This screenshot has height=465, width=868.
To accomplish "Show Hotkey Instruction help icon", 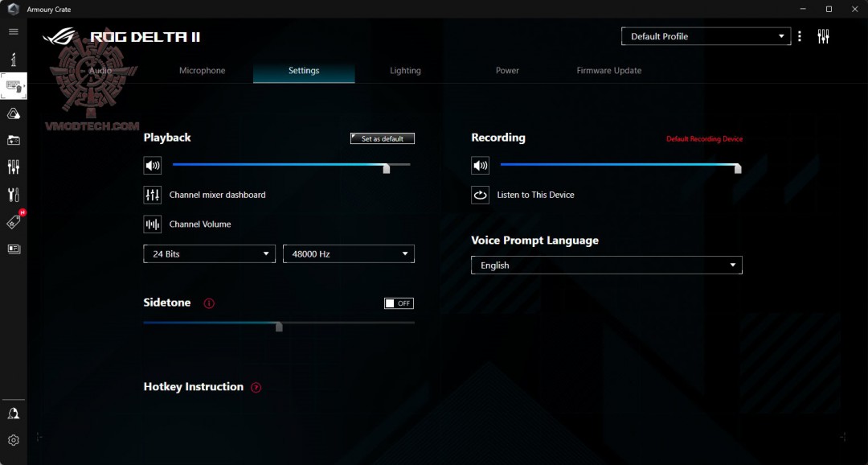I will click(256, 388).
